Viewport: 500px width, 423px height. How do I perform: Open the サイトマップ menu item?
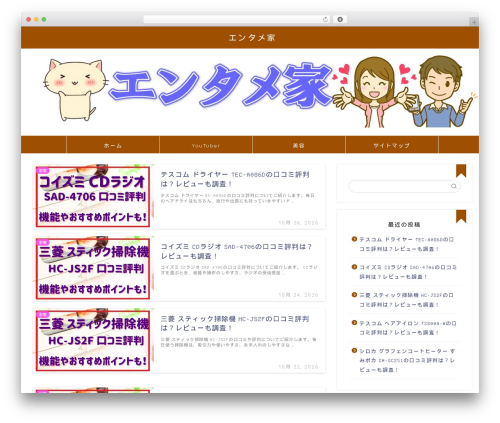click(x=392, y=145)
